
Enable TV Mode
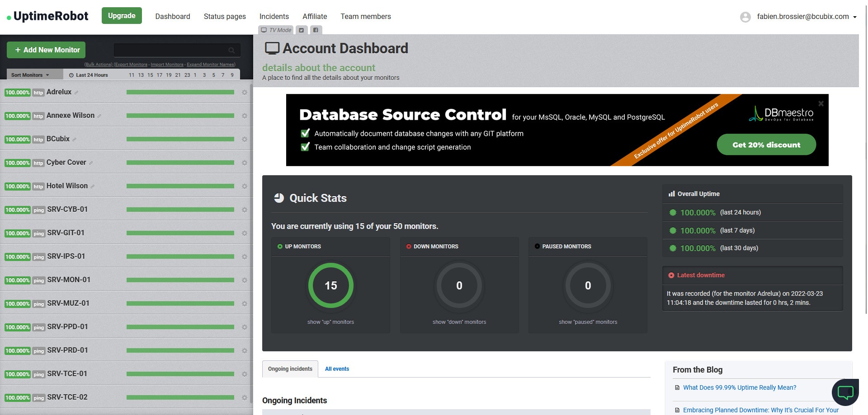[276, 30]
